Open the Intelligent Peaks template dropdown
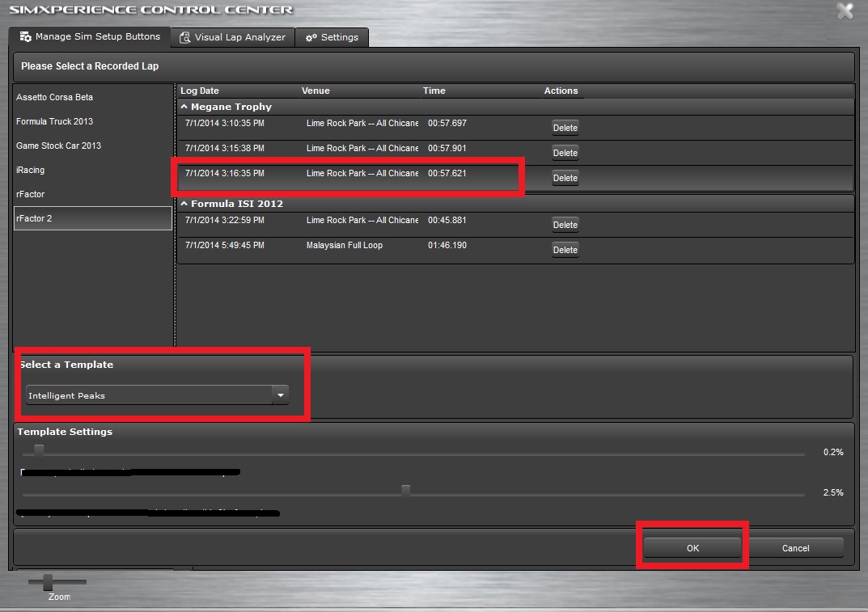Image resolution: width=868 pixels, height=612 pixels. (x=157, y=395)
